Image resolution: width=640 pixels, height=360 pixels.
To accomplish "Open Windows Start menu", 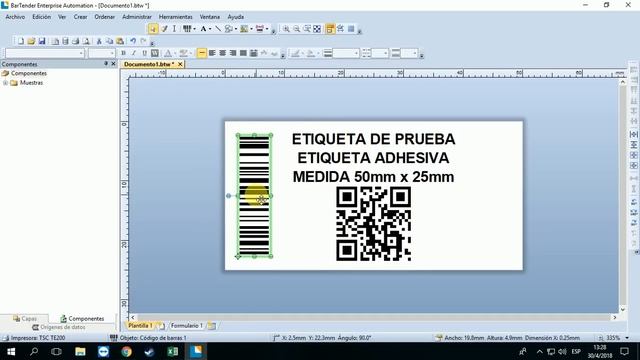I will [11, 351].
